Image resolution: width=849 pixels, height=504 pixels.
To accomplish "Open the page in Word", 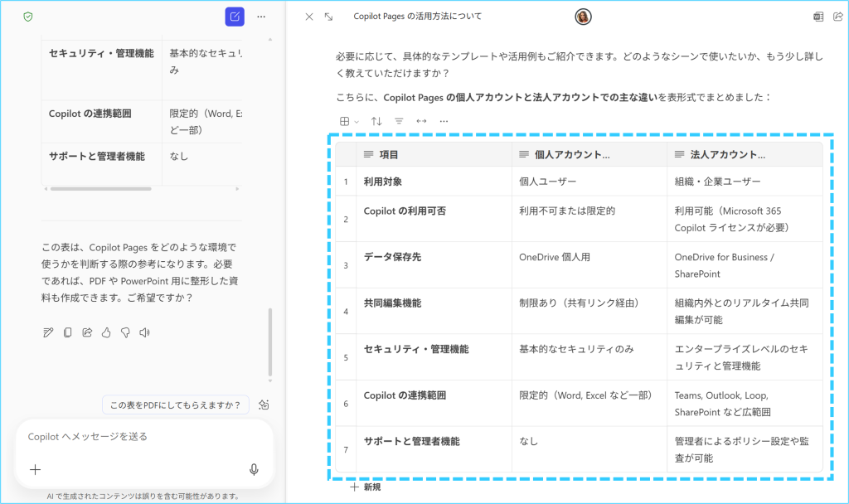I will point(818,17).
